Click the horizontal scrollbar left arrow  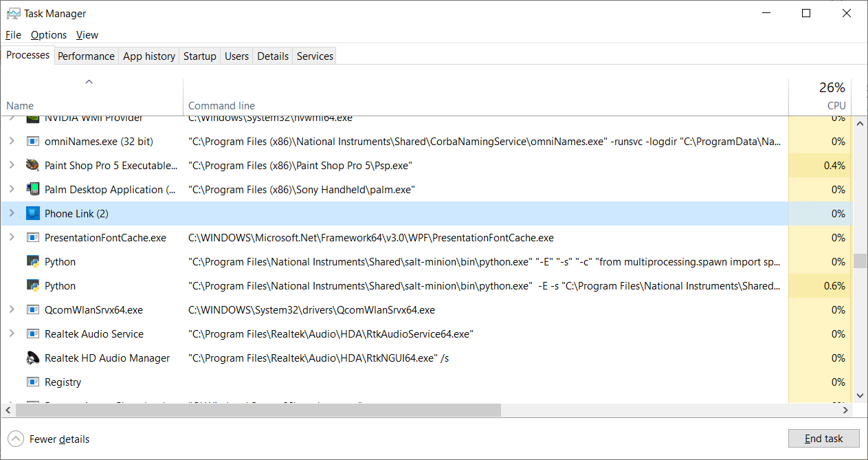(8, 410)
